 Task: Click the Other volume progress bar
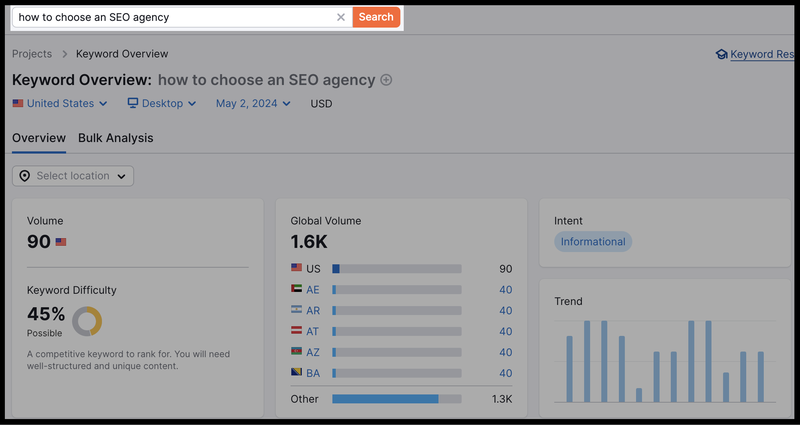(397, 399)
